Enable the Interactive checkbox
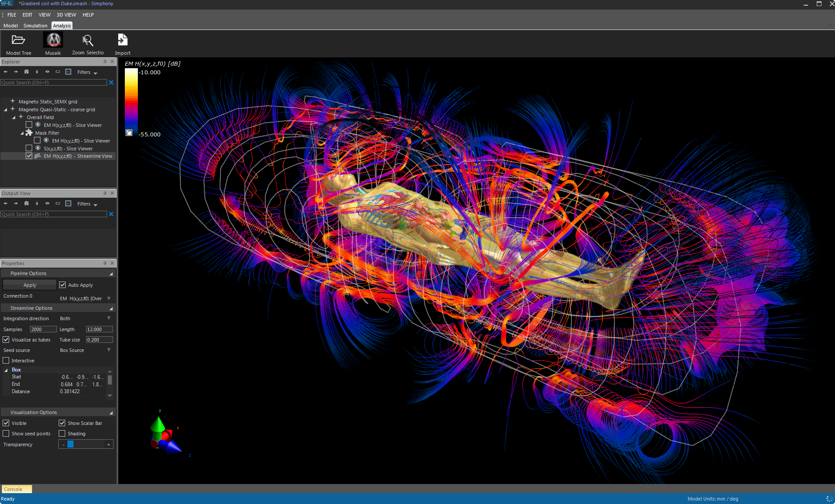 pyautogui.click(x=6, y=361)
